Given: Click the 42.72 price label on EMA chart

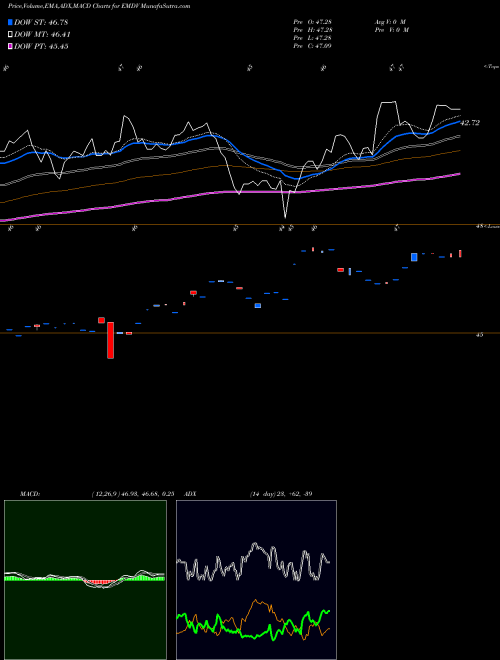Looking at the screenshot, I should point(469,123).
